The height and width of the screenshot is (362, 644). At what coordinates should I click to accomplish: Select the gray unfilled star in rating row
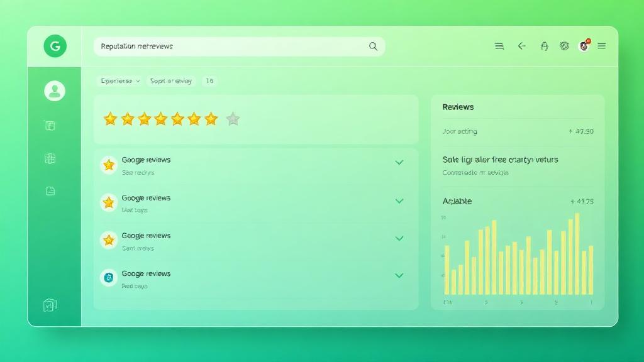(233, 119)
